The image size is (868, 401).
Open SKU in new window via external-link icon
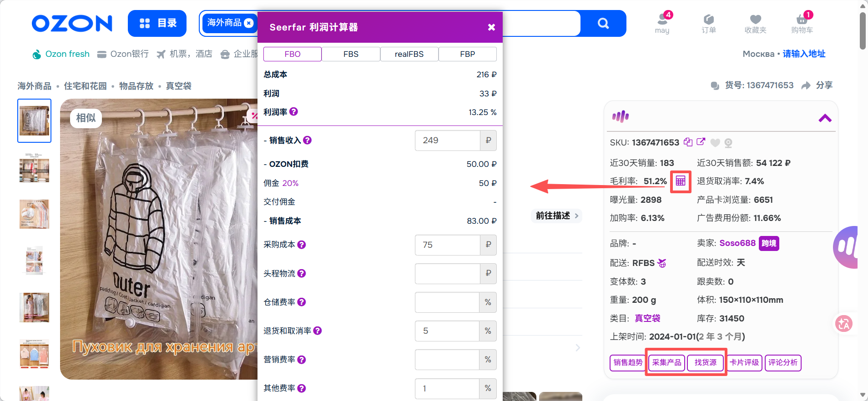(701, 142)
